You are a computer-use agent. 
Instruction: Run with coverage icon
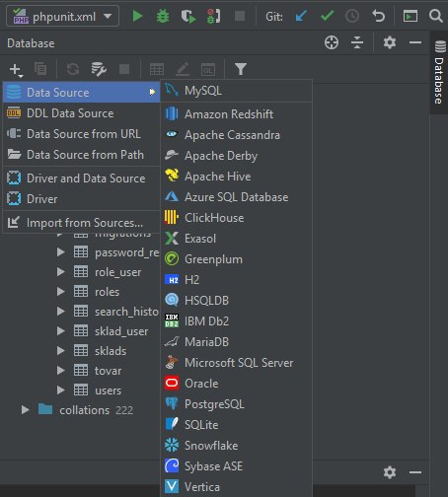pyautogui.click(x=188, y=16)
